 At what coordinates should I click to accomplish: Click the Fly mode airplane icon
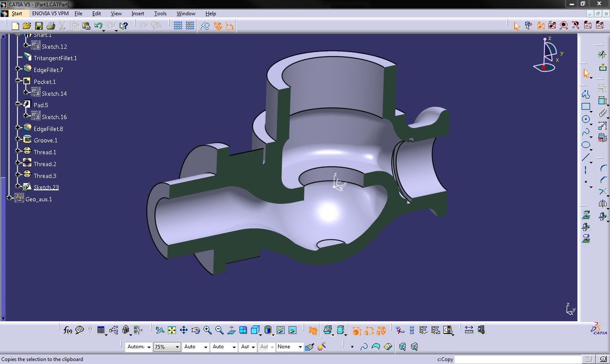click(160, 330)
